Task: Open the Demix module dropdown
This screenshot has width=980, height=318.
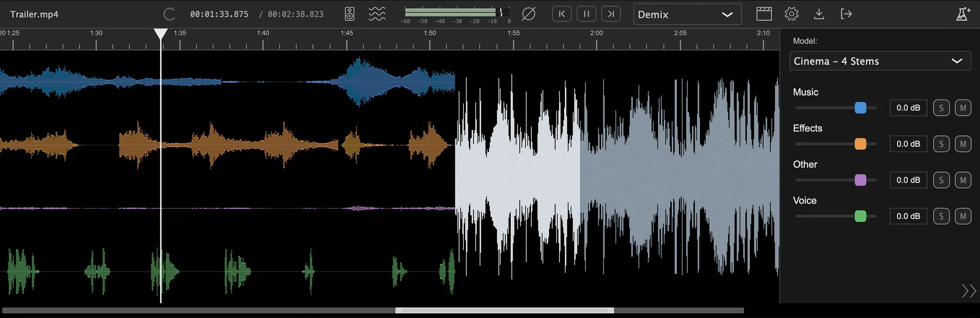Action: pyautogui.click(x=687, y=14)
